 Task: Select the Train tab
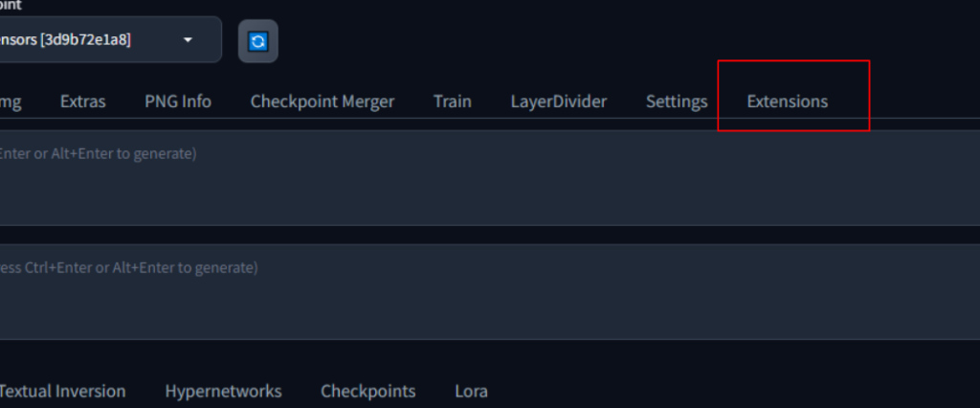point(452,102)
